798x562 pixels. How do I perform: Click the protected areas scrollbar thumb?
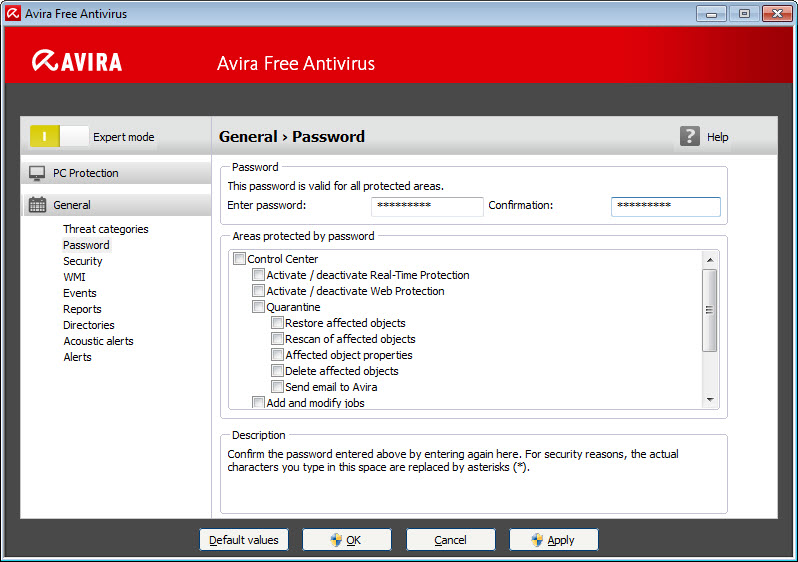709,310
